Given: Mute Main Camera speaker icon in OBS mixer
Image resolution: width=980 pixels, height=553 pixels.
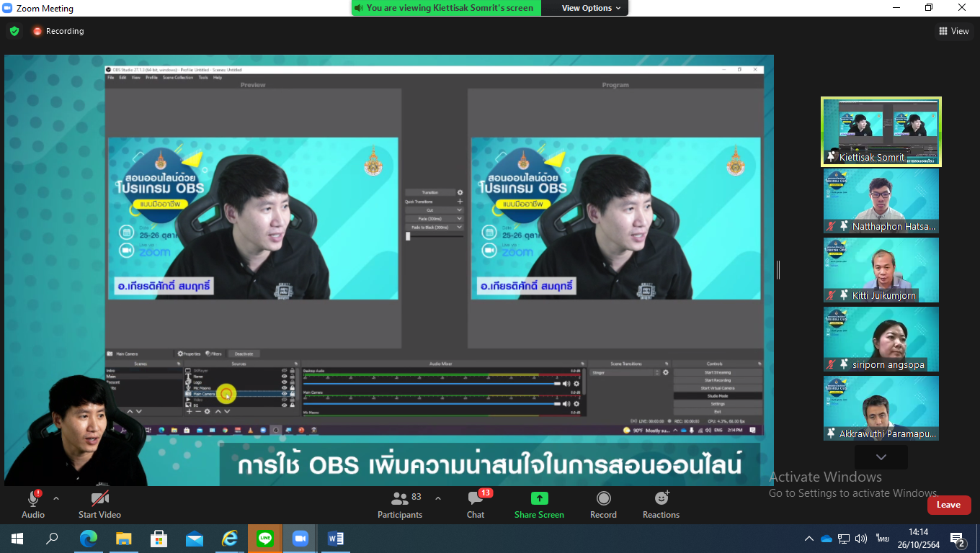Looking at the screenshot, I should coord(566,404).
